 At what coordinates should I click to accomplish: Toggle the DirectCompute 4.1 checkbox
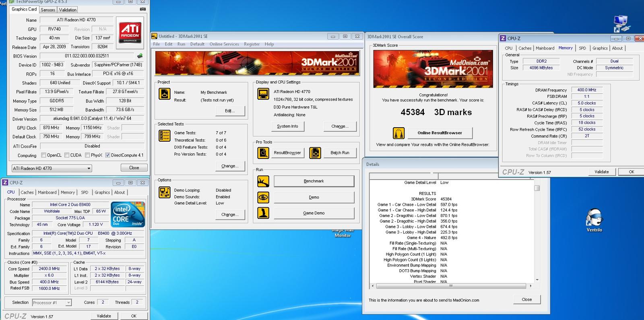coord(107,155)
